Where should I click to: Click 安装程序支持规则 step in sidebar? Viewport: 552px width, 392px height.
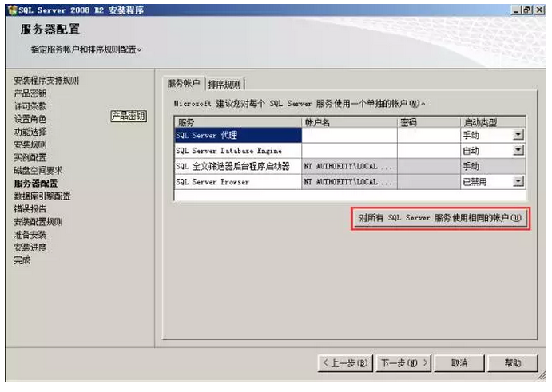(x=46, y=81)
